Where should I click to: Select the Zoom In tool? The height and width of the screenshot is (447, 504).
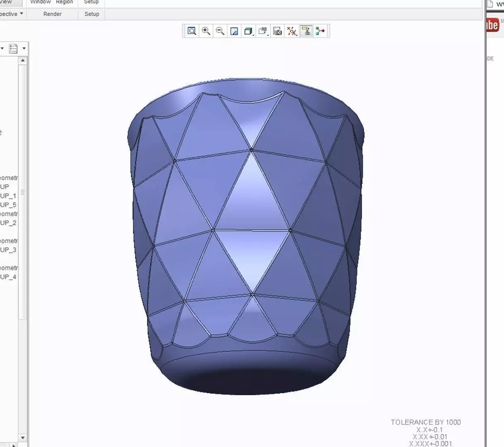(x=206, y=31)
